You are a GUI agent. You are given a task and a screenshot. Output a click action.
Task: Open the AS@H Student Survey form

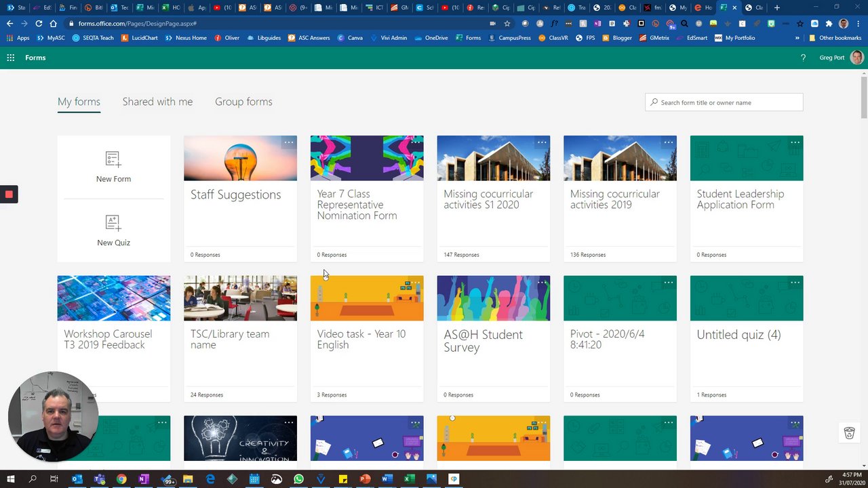point(494,339)
